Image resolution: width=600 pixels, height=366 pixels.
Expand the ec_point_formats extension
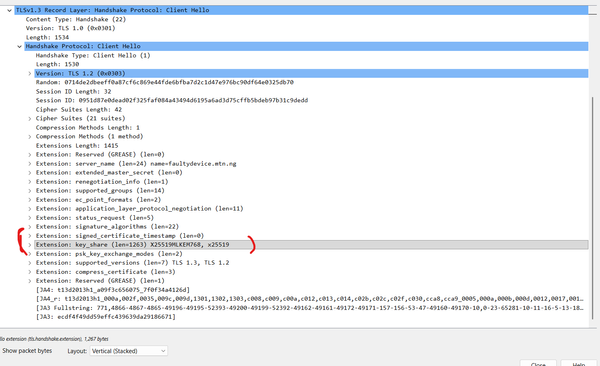29,200
